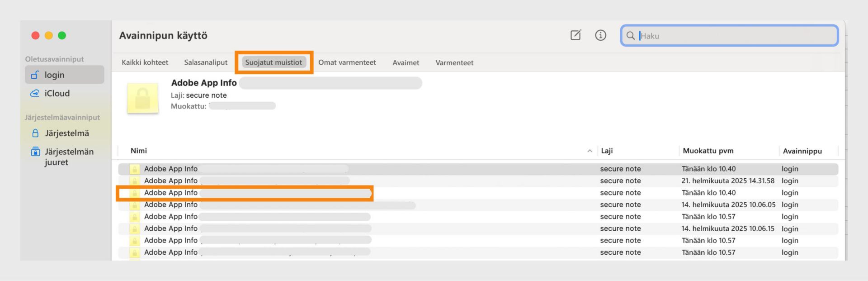The image size is (868, 281).
Task: Sort the list by Avainnippu column
Action: pyautogui.click(x=802, y=151)
